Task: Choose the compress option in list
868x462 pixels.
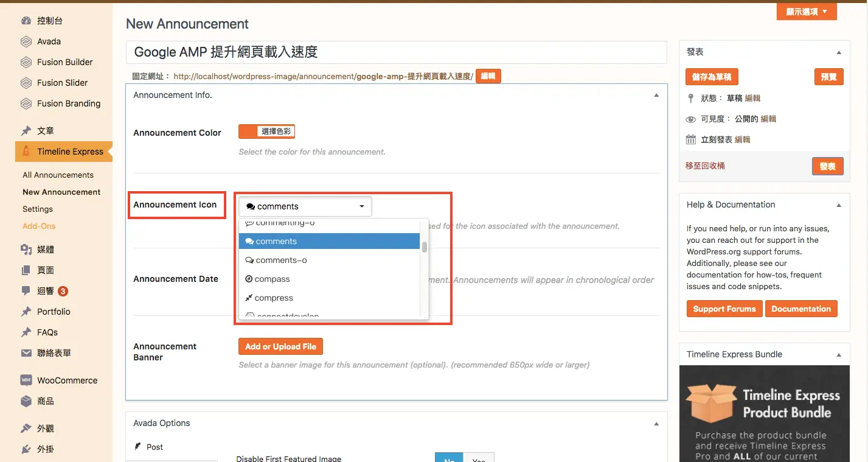Action: pyautogui.click(x=329, y=298)
